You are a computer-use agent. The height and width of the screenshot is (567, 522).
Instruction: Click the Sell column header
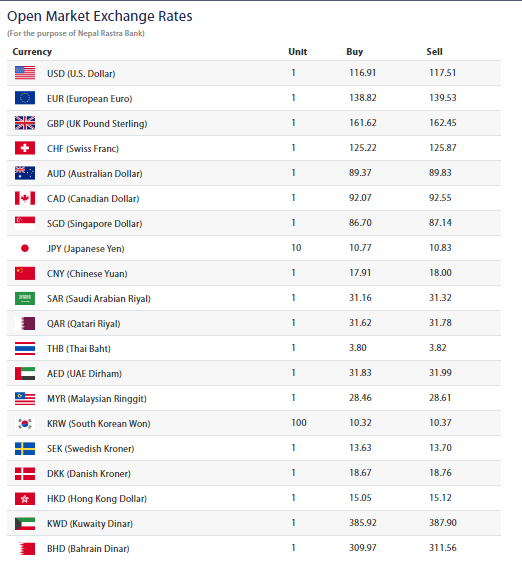click(x=434, y=52)
